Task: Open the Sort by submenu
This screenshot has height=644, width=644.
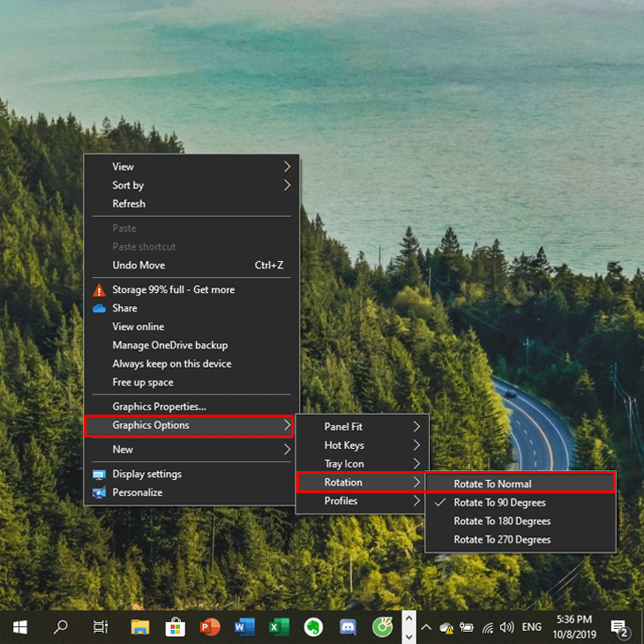Action: pyautogui.click(x=128, y=185)
